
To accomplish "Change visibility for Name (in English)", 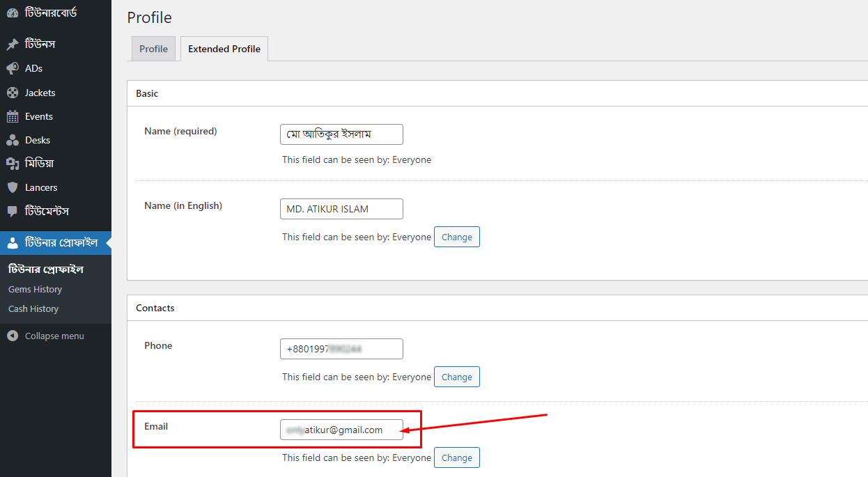I will pyautogui.click(x=457, y=237).
